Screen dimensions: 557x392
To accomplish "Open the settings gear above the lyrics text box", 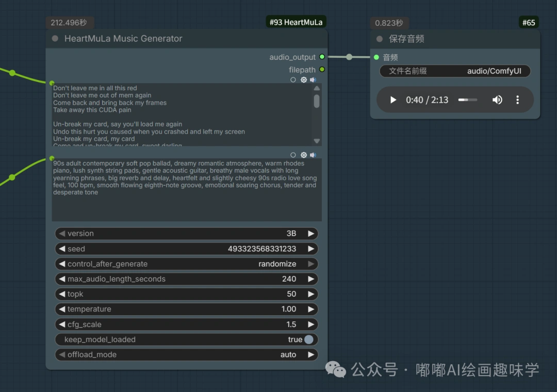I will click(303, 80).
